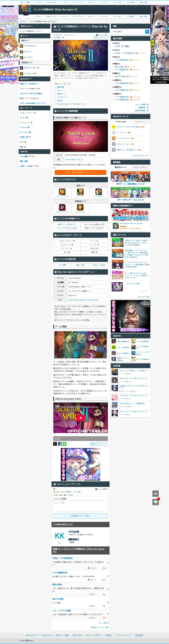Click the 参考になった button under the title
This screenshot has width=169, height=644.
[100, 37]
